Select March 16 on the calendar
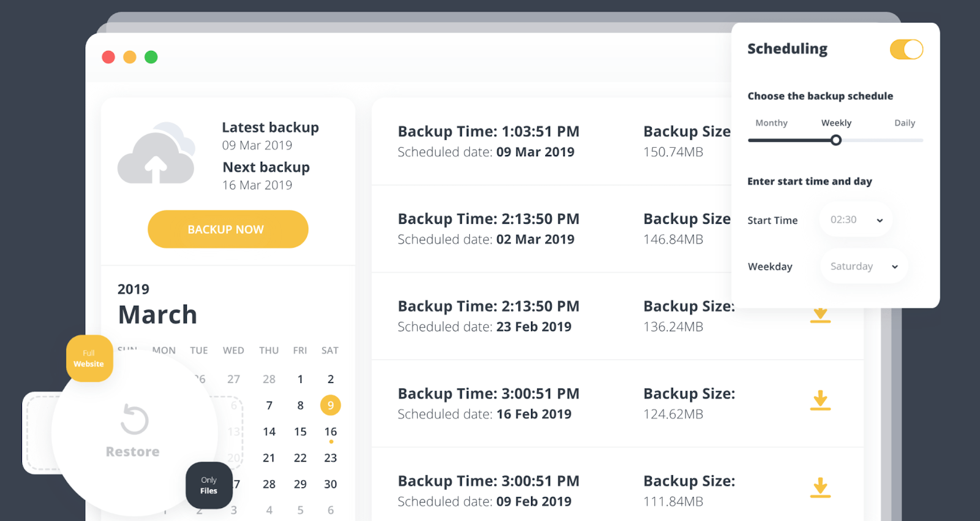This screenshot has width=980, height=521. point(331,432)
